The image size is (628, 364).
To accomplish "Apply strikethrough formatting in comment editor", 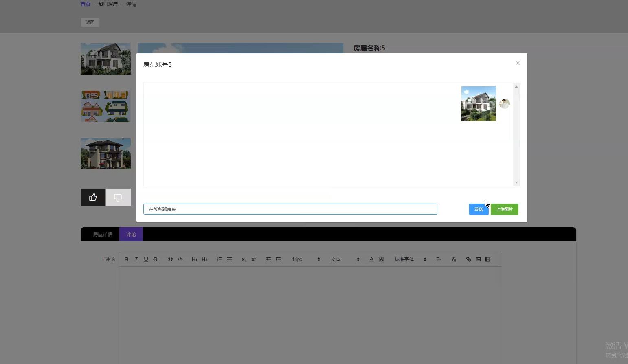I will point(156,259).
